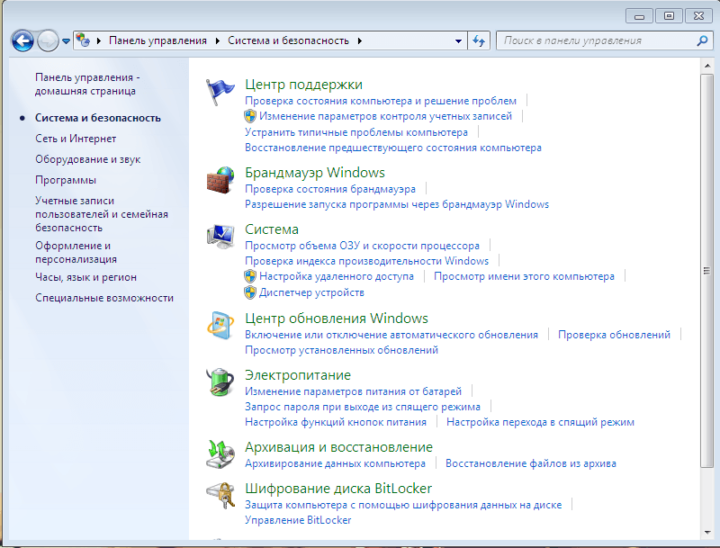This screenshot has height=548, width=720.
Task: Click the Система computer icon
Action: pos(220,237)
